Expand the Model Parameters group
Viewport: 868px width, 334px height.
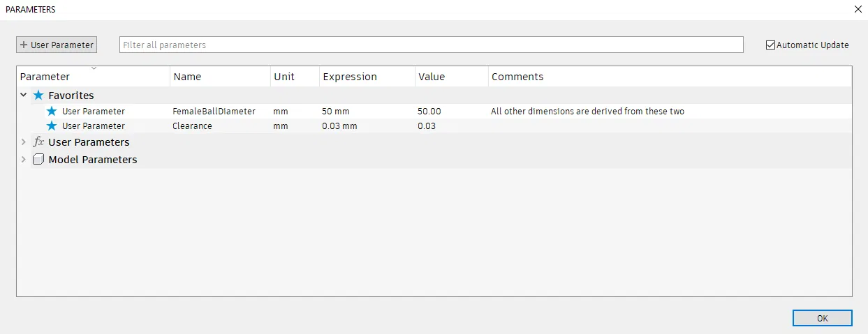(x=24, y=160)
